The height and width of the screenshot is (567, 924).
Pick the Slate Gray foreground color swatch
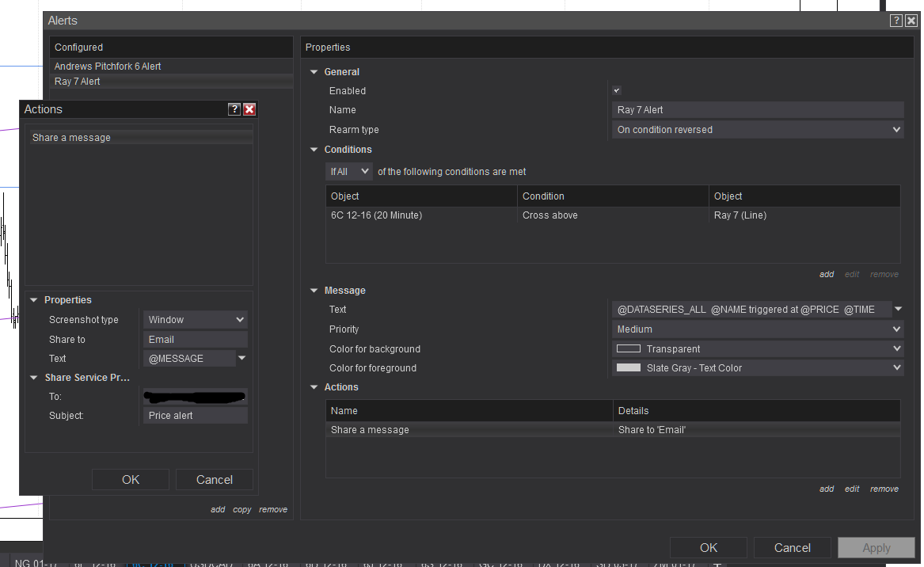pyautogui.click(x=628, y=367)
